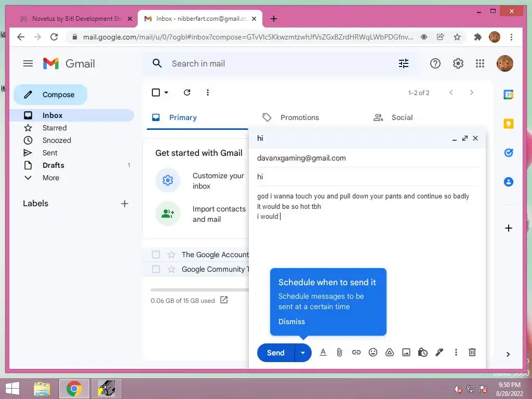The width and height of the screenshot is (532, 399).
Task: Bookmark this page star in address bar
Action: (x=457, y=37)
